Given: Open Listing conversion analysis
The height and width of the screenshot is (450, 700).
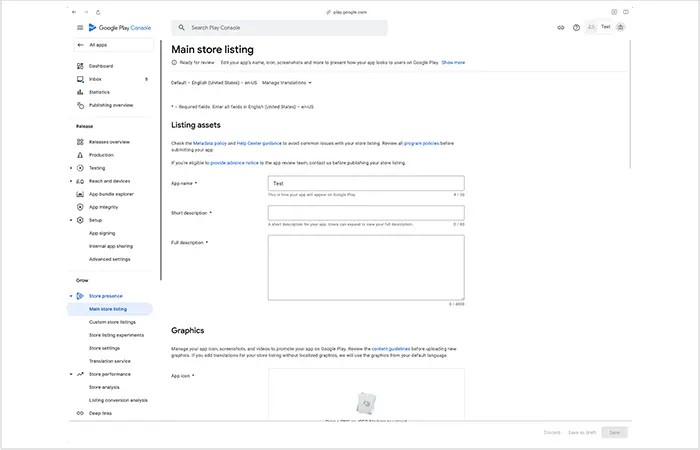Looking at the screenshot, I should 118,400.
